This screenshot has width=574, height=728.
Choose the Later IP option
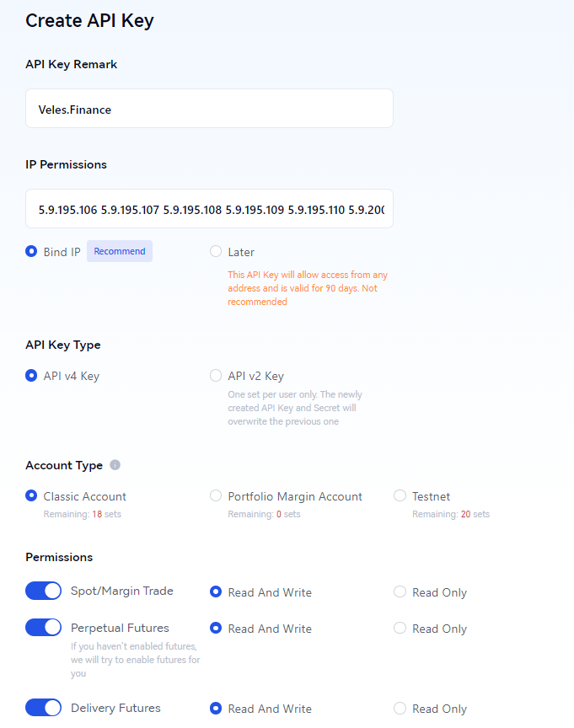[x=216, y=252]
